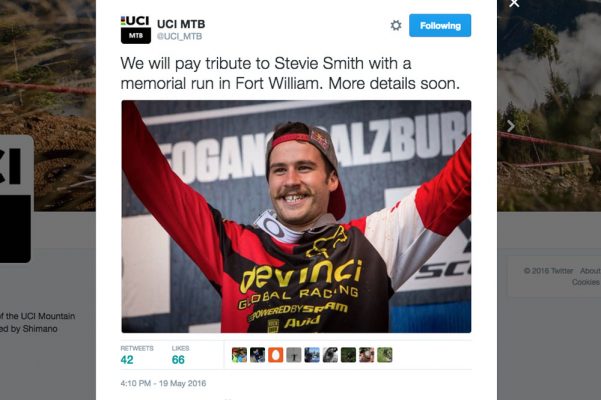The width and height of the screenshot is (601, 400).
Task: Open the gear settings icon beside Following
Action: (396, 26)
